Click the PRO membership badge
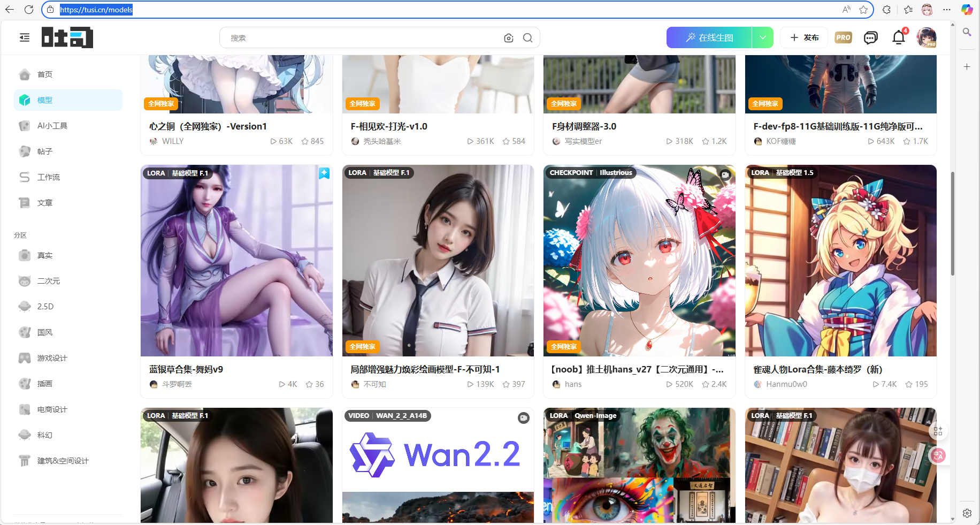 pyautogui.click(x=843, y=37)
